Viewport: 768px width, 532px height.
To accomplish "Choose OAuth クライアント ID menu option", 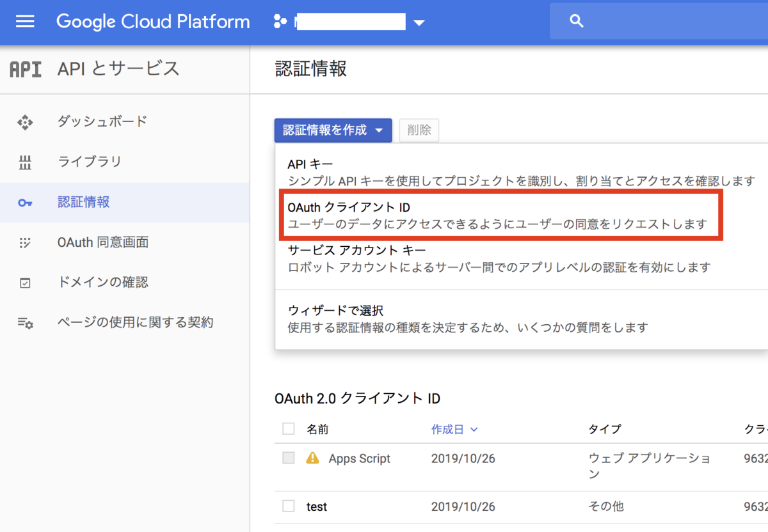I will point(498,215).
